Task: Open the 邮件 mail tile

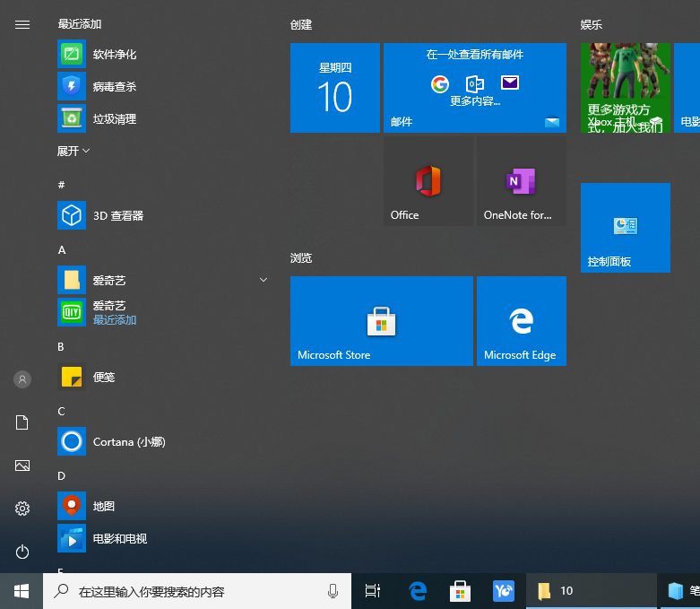Action: [474, 88]
